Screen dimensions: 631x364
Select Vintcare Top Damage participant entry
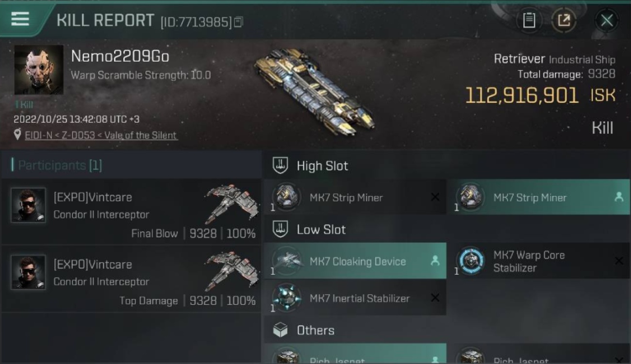tap(131, 279)
